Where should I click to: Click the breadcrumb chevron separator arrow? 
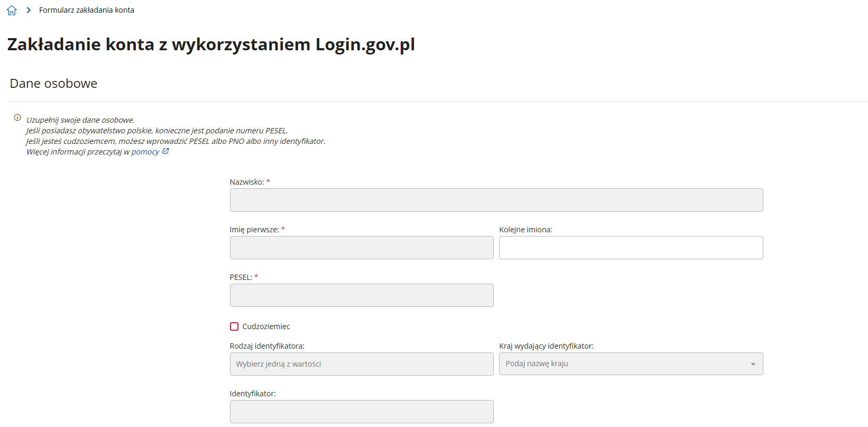[29, 10]
